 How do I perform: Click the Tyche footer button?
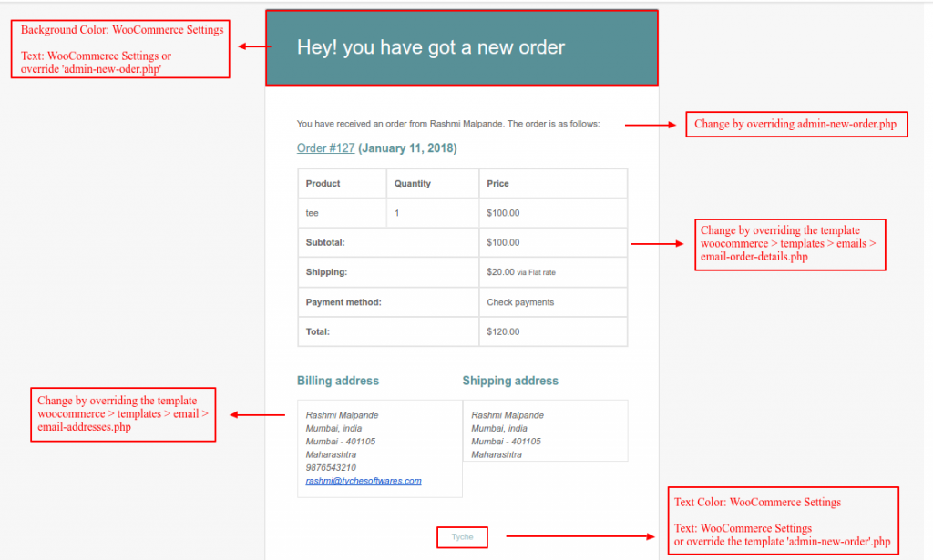pyautogui.click(x=462, y=537)
